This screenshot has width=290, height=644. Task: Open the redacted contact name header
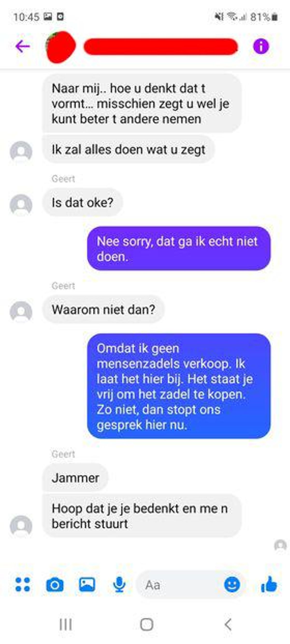pos(161,46)
